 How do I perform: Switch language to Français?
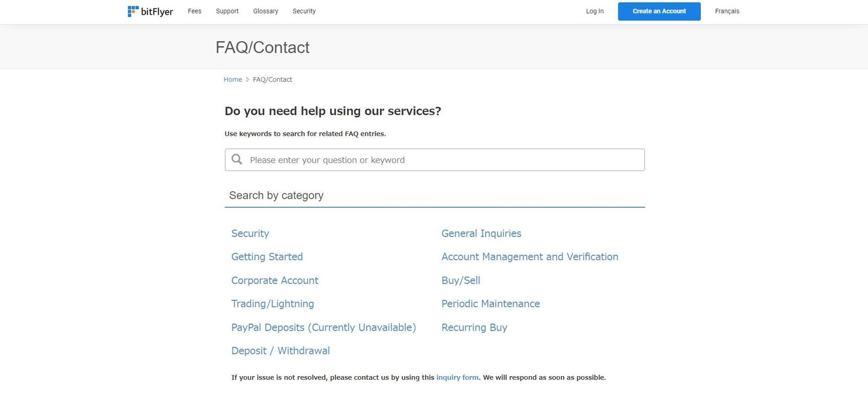pyautogui.click(x=727, y=11)
